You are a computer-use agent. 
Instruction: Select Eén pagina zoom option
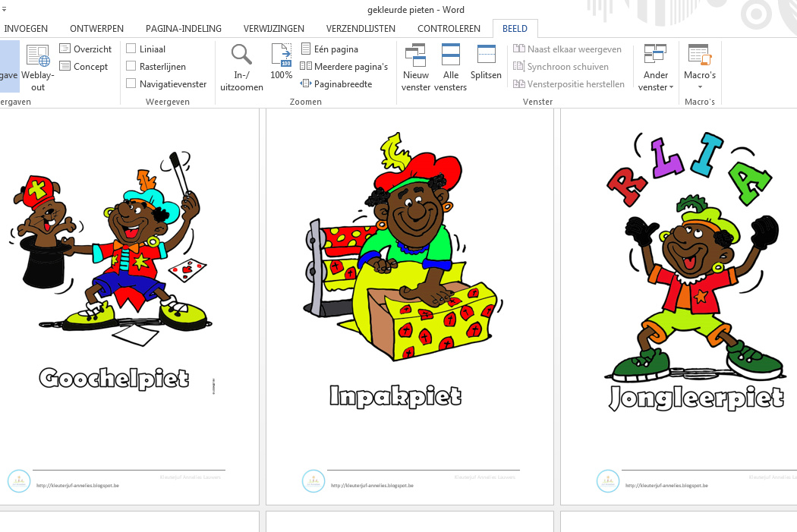329,49
